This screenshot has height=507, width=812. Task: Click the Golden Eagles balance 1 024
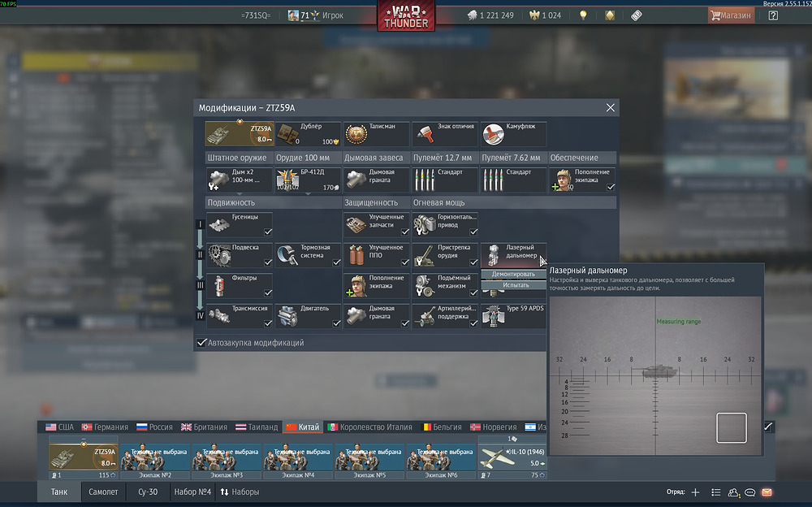tap(545, 15)
